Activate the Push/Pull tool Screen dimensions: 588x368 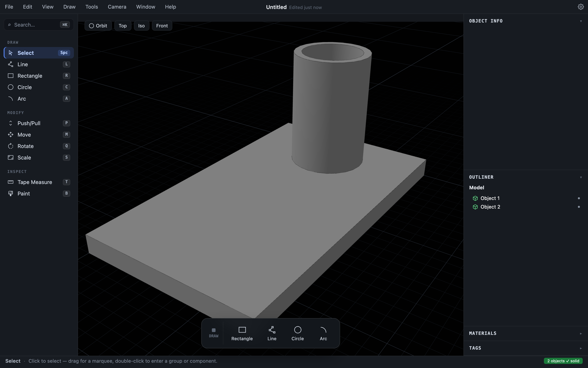39,123
